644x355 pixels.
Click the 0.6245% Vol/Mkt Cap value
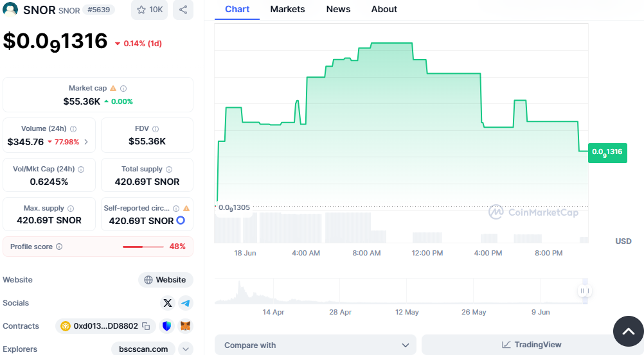pyautogui.click(x=49, y=182)
